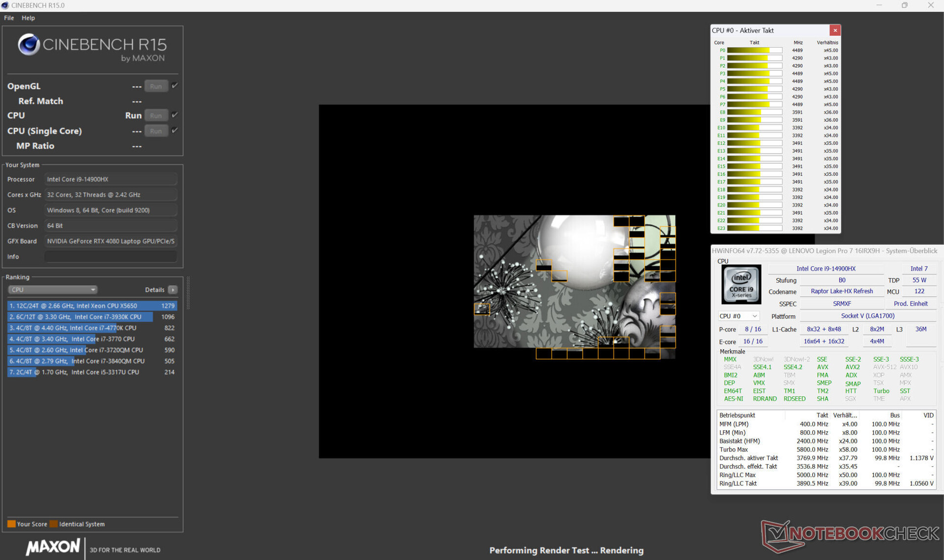This screenshot has height=560, width=944.
Task: Click the Cores x GHz field
Action: coord(111,195)
